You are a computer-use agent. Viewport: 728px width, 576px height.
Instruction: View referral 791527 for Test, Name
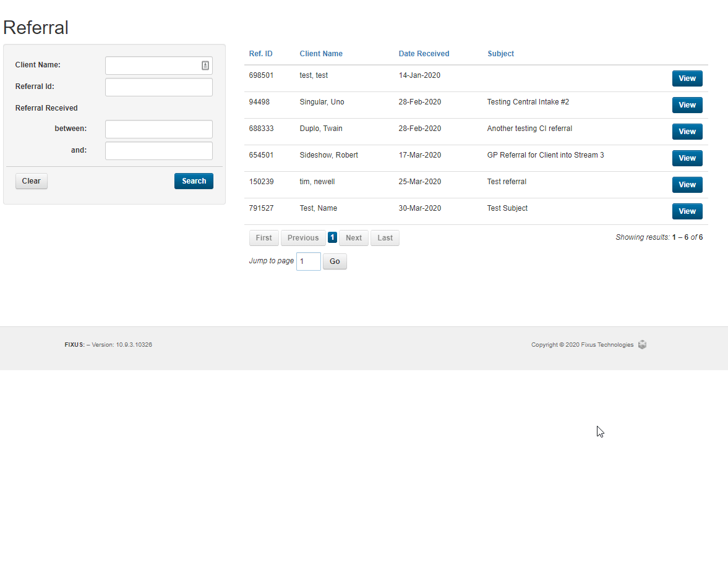point(687,211)
